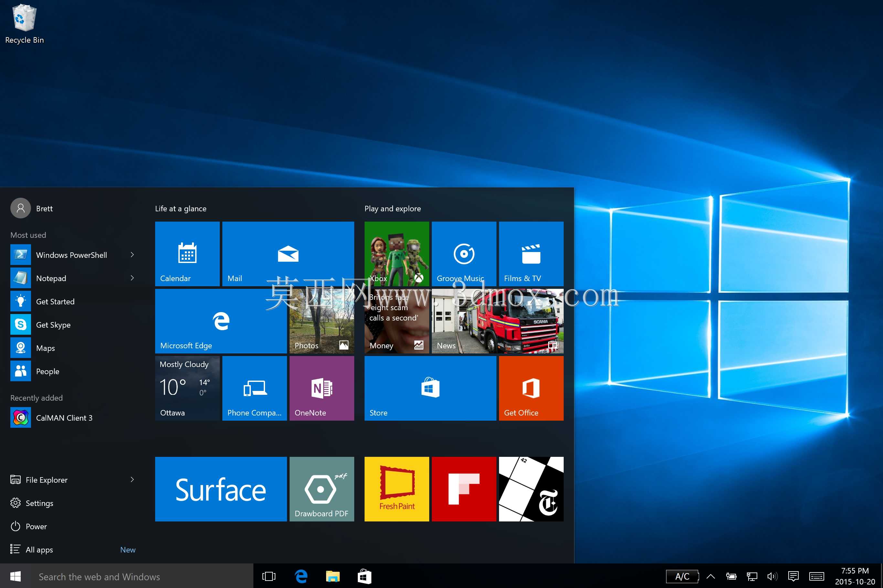Open the Calendar tile
This screenshot has height=588, width=883.
point(187,254)
